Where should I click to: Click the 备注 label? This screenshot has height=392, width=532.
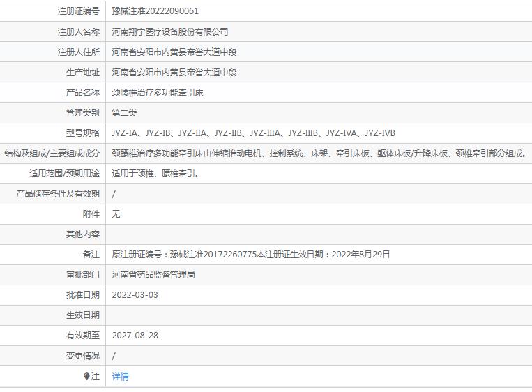(91, 254)
